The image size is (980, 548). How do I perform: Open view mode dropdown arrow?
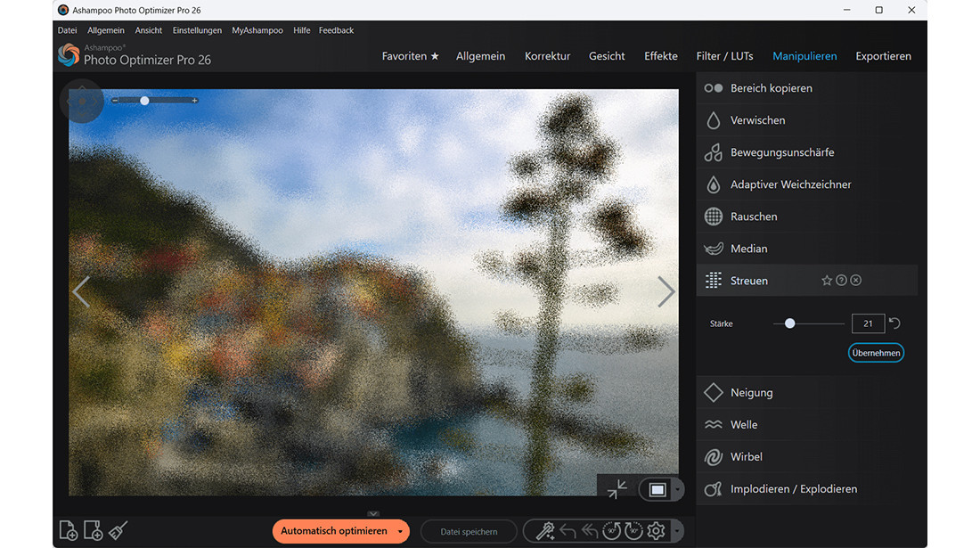(x=677, y=490)
